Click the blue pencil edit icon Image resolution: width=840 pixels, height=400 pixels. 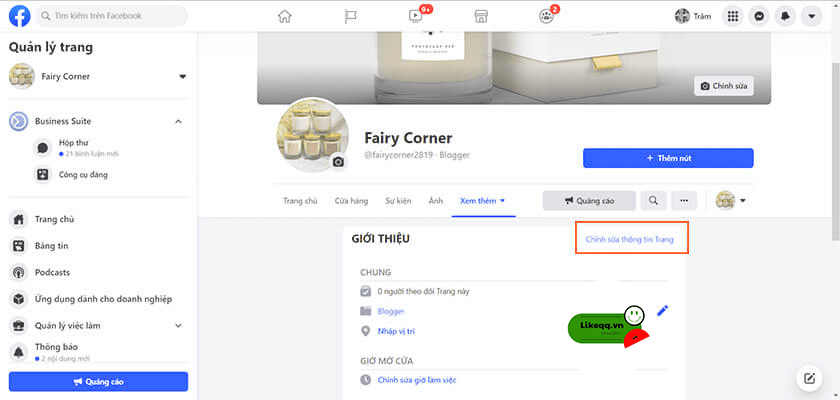(x=663, y=310)
